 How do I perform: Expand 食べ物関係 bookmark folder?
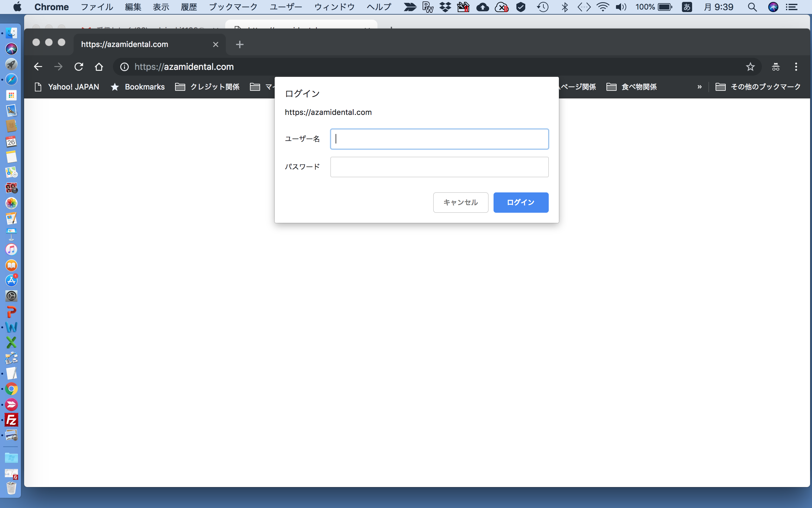coord(631,87)
